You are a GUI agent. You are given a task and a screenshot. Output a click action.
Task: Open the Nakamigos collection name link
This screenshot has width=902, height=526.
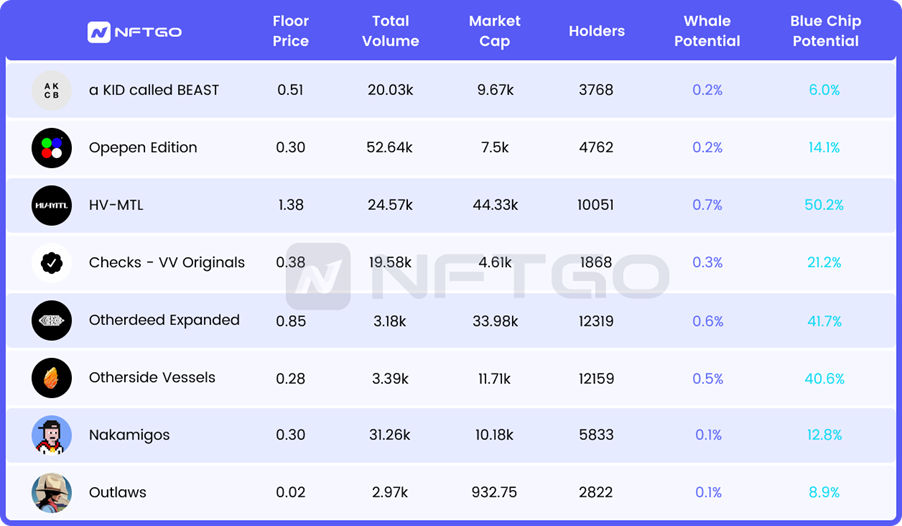click(129, 435)
